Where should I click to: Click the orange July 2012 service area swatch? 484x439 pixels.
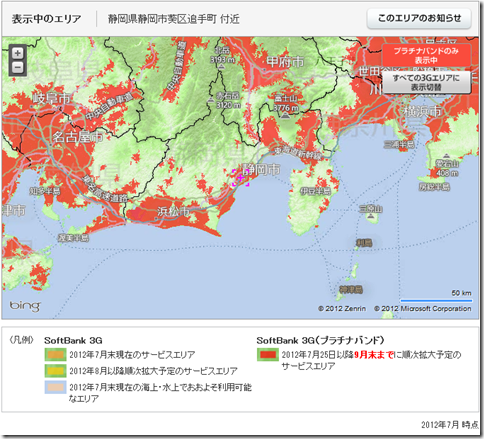(x=56, y=354)
